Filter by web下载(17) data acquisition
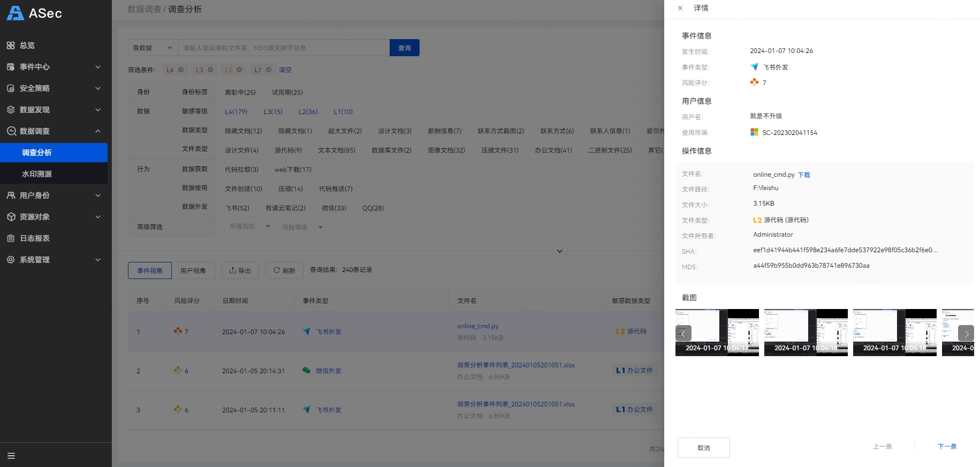 pyautogui.click(x=293, y=169)
